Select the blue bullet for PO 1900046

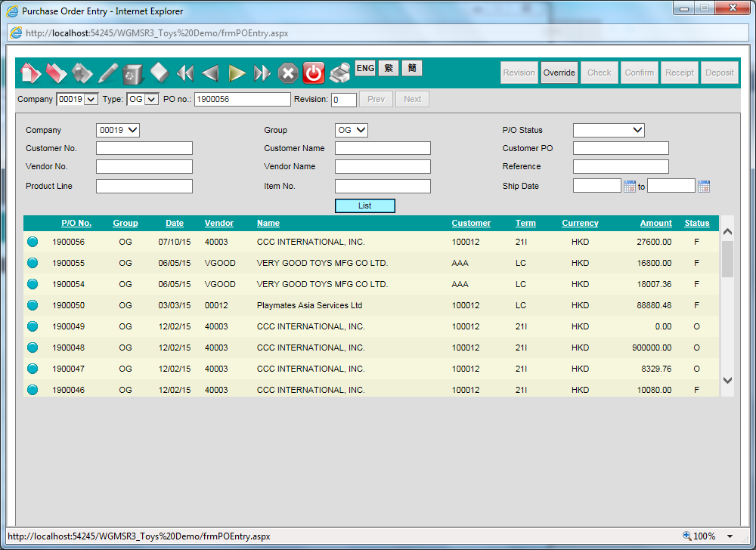(x=33, y=390)
